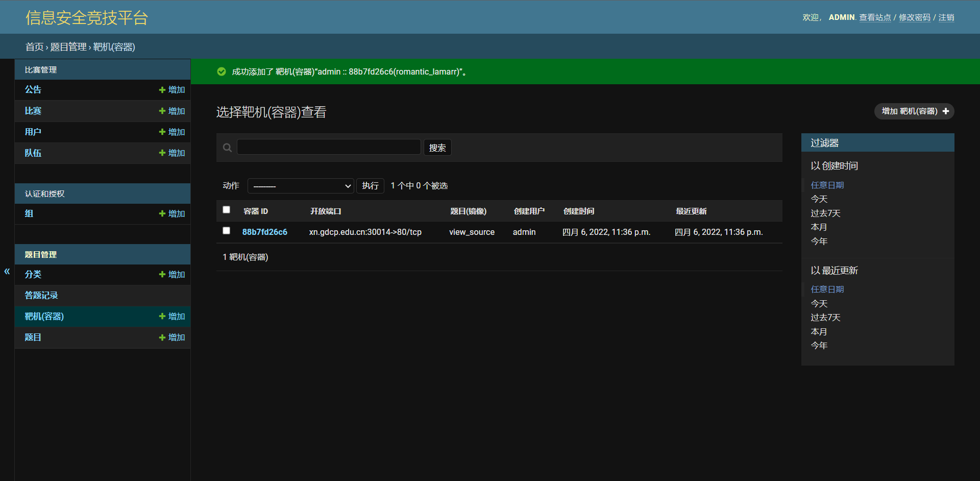This screenshot has width=980, height=481.
Task: Collapse sidebar with the « toggle
Action: tap(7, 271)
